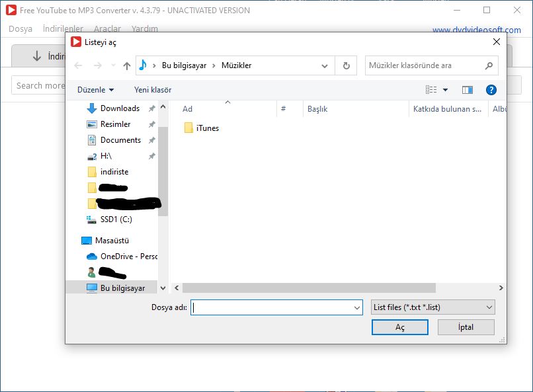Open the Araçlar menu in the main window
Image resolution: width=533 pixels, height=392 pixels.
[x=107, y=29]
